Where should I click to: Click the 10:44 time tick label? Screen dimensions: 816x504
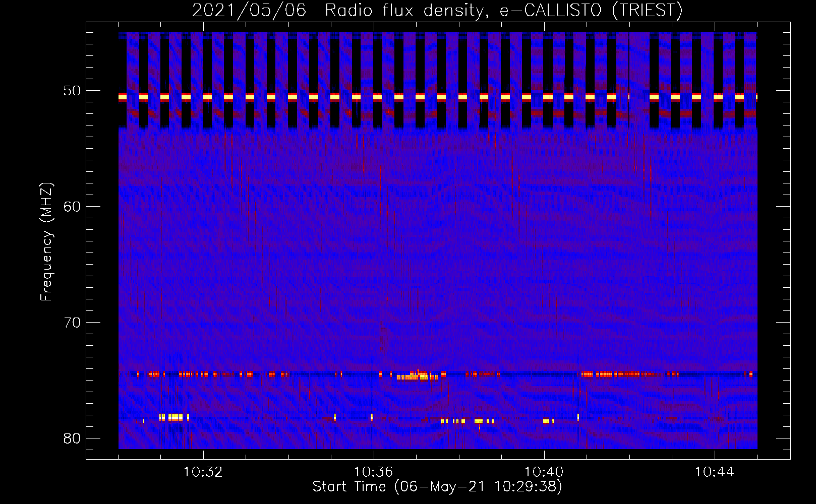pos(714,472)
